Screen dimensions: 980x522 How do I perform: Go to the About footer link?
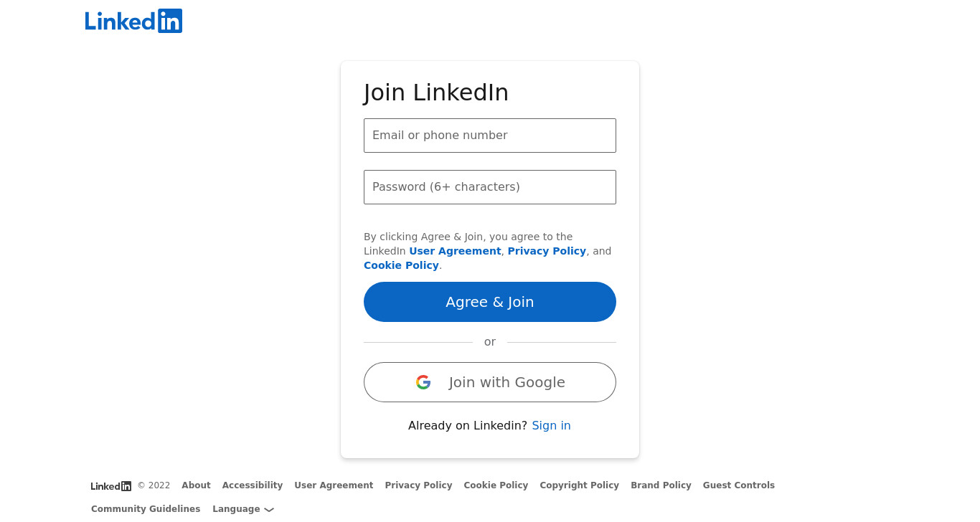[x=196, y=485]
